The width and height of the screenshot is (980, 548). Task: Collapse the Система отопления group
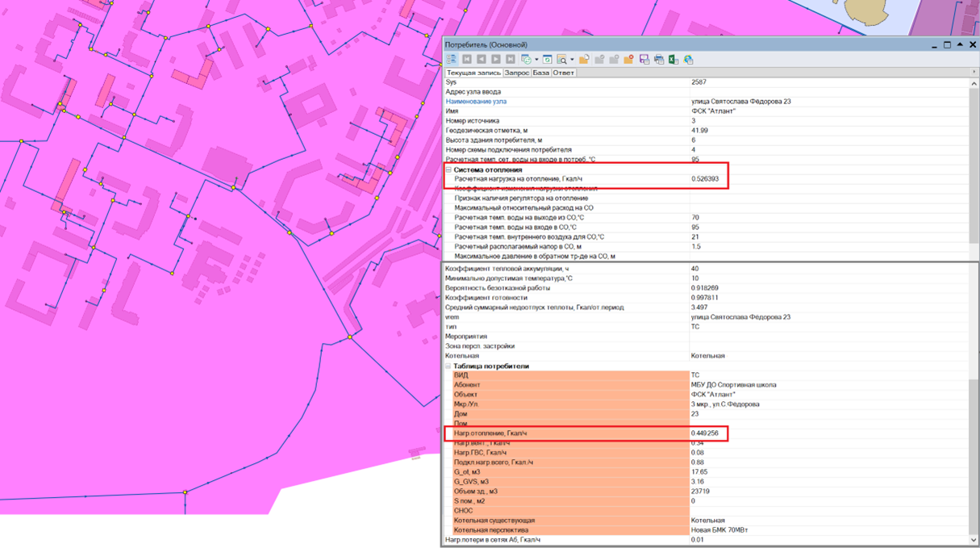point(448,169)
